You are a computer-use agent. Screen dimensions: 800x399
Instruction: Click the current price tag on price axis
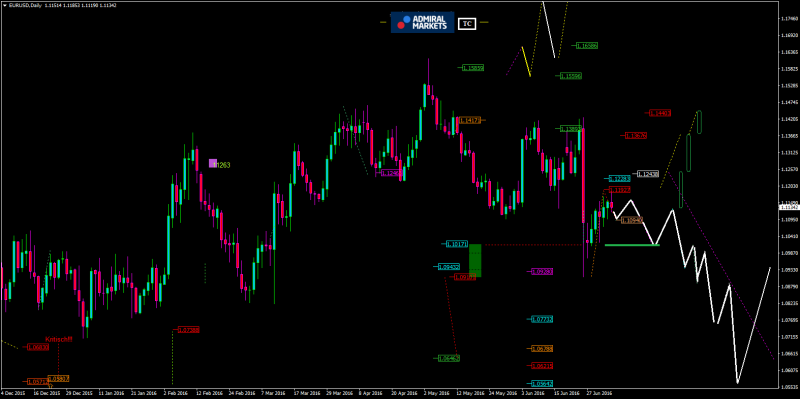[x=789, y=206]
